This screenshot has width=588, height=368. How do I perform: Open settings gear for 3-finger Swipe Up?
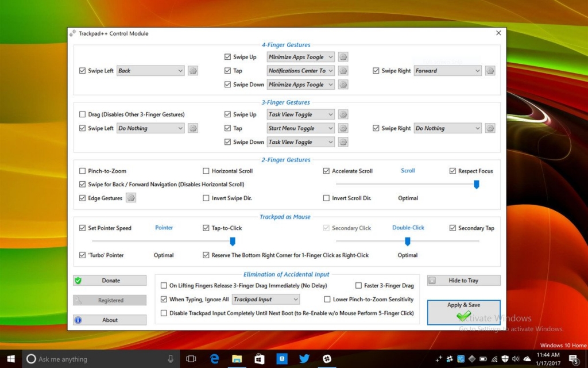[x=343, y=114]
